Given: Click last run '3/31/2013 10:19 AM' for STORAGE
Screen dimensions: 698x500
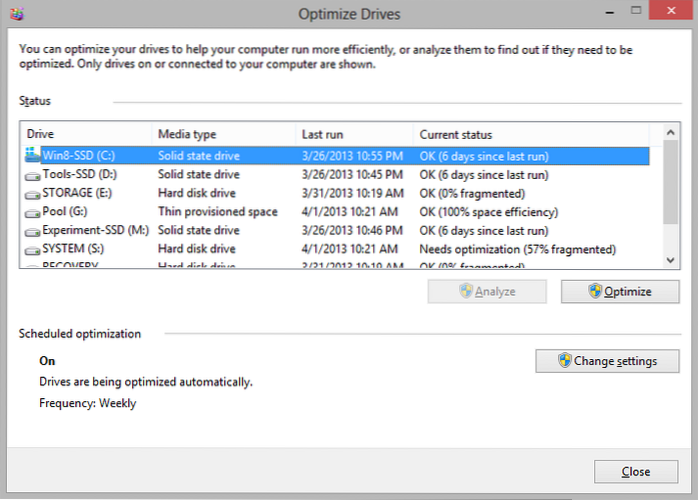Looking at the screenshot, I should click(353, 193).
